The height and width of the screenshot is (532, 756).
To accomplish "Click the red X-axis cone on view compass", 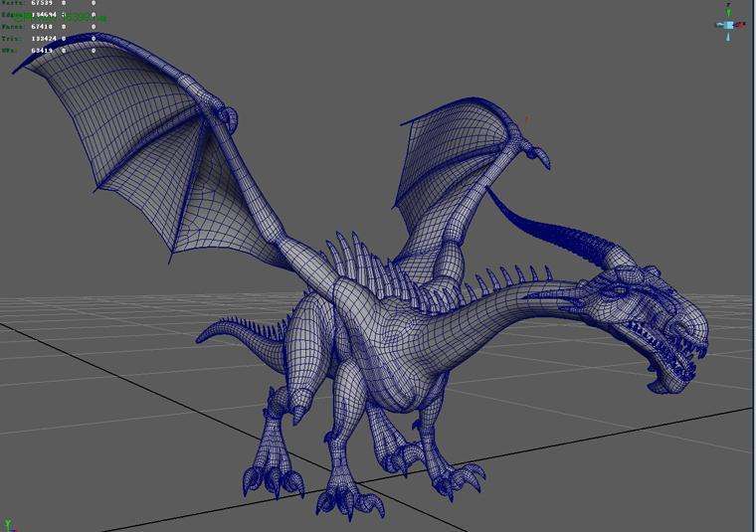I will coord(742,23).
